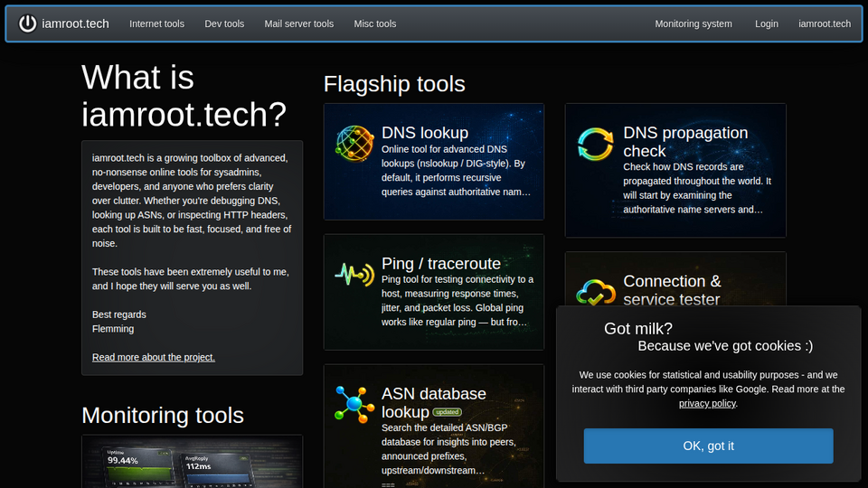Screen dimensions: 868x488
Task: Click the DNS propagation description text
Action: (x=697, y=188)
